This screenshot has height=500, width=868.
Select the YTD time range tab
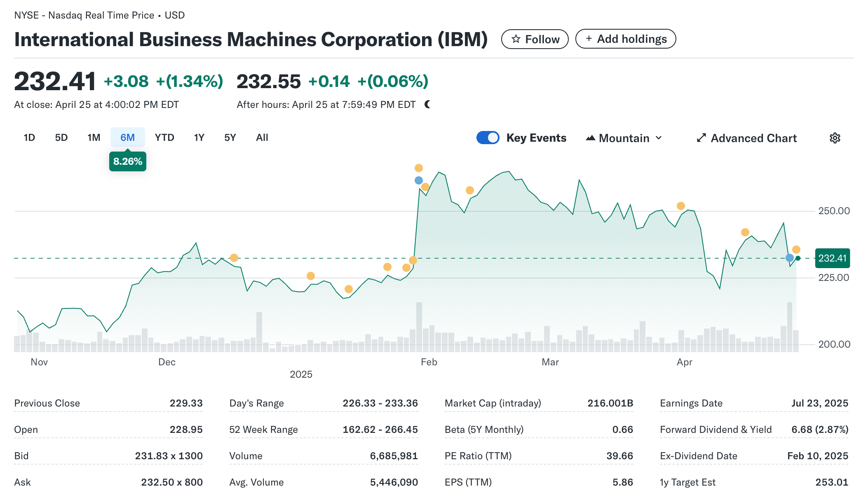[x=164, y=138]
